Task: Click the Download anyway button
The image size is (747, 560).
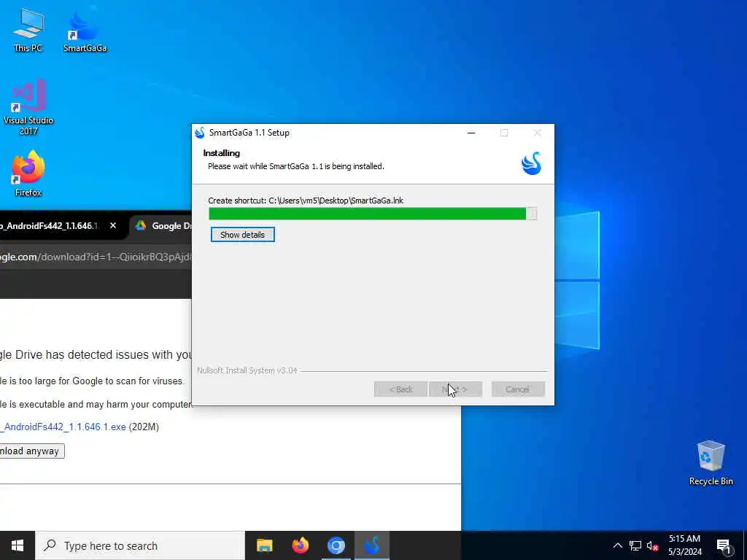Action: point(32,451)
